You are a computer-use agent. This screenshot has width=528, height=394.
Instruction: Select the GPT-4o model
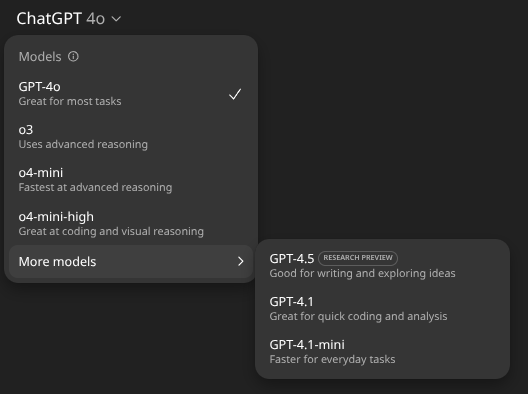pyautogui.click(x=131, y=94)
